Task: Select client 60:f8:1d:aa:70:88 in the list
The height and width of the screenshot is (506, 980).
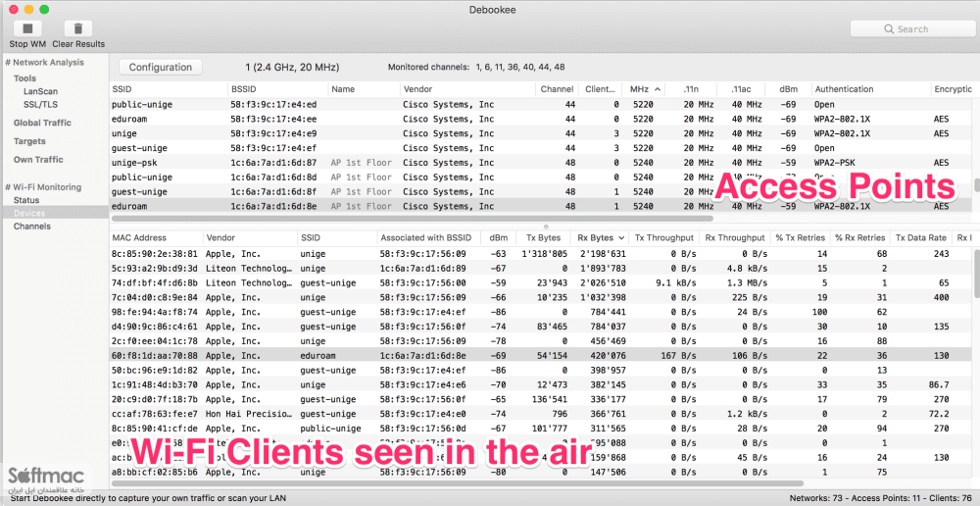Action: (541, 355)
